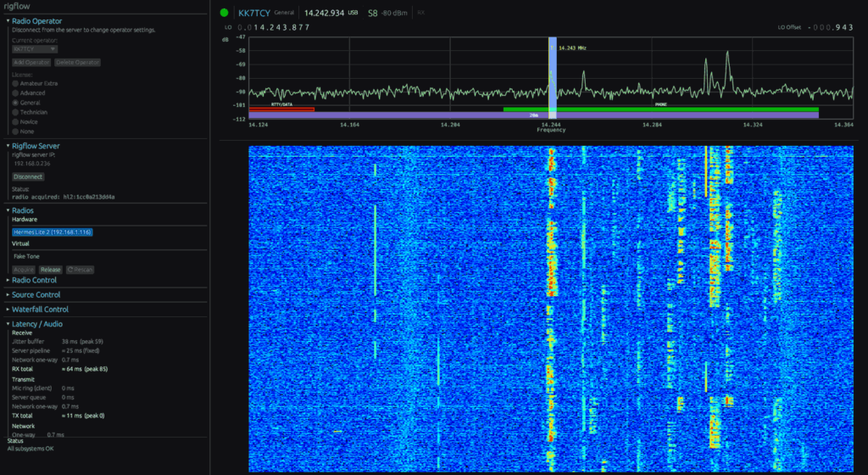
Task: Click the LO Offset value readout
Action: tap(831, 27)
